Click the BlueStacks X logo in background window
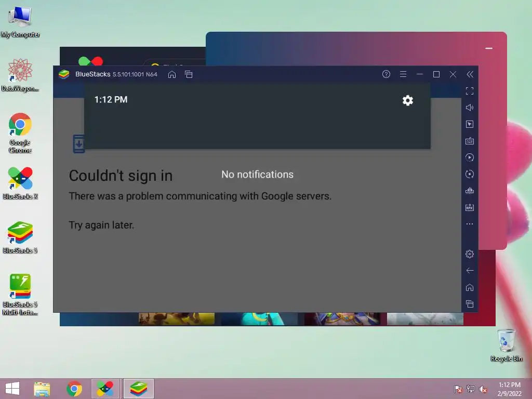Viewport: 532px width, 399px height. tap(90, 61)
